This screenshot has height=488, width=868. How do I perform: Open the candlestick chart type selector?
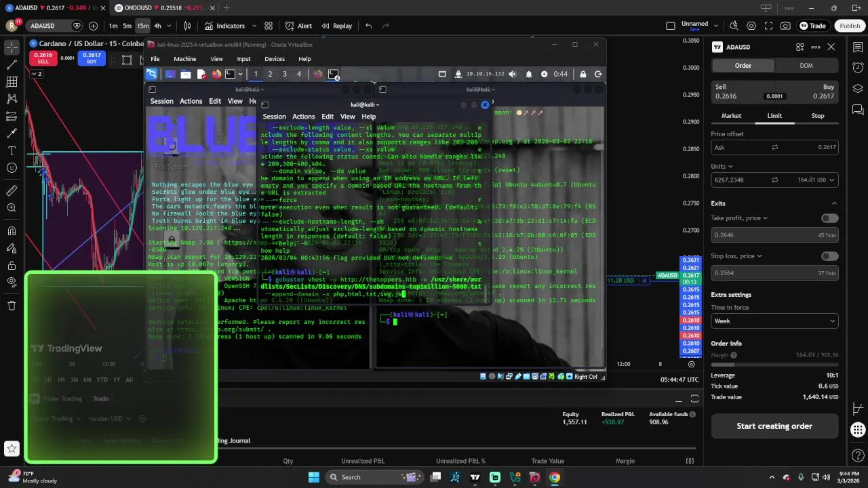point(188,26)
